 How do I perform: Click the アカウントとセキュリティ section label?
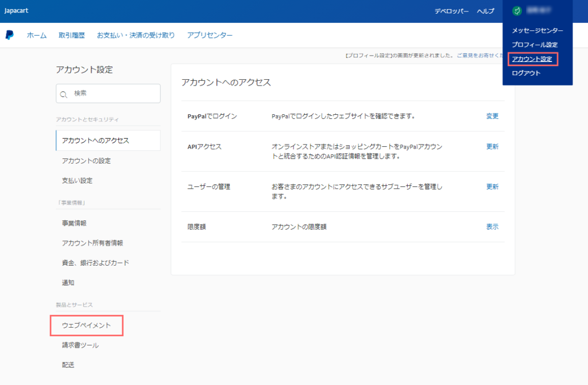(87, 119)
